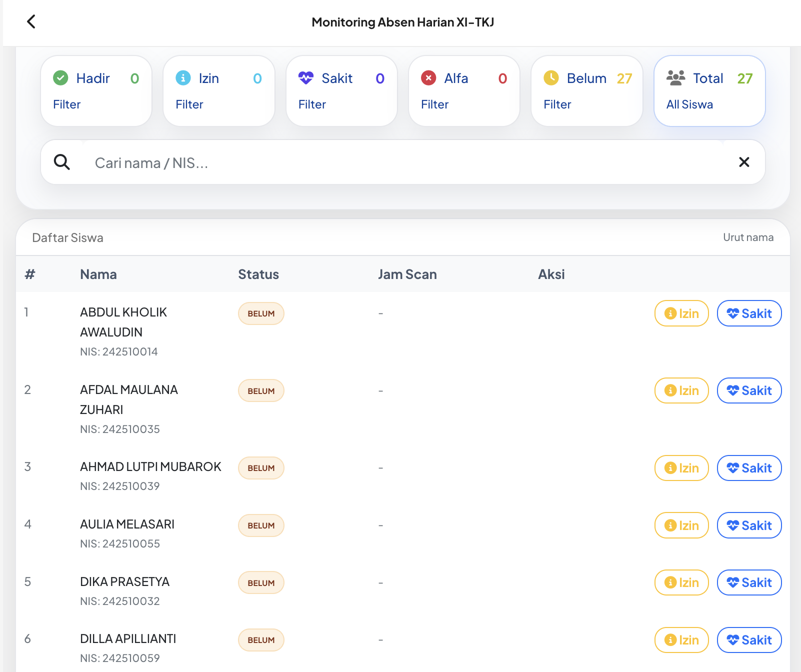Click the blue Izin info icon

[183, 78]
